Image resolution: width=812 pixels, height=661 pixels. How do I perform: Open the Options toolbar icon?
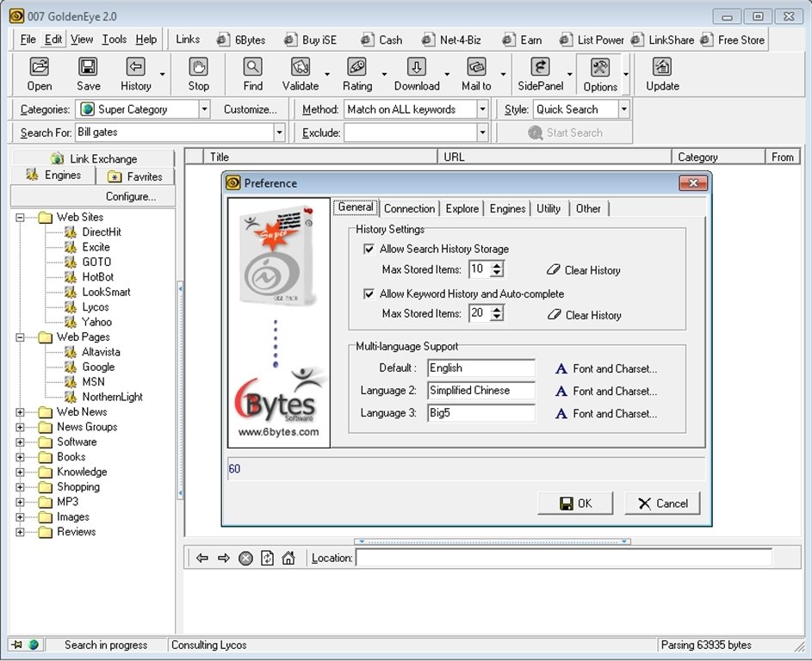600,67
